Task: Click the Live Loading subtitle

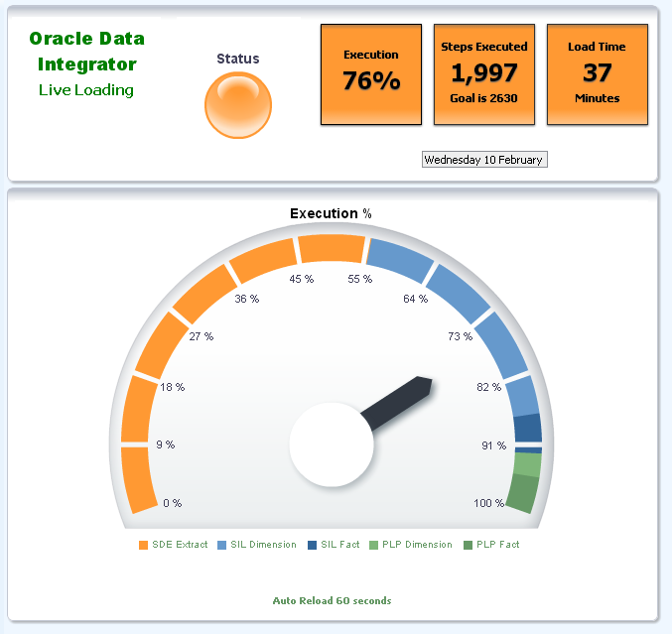Action: [86, 90]
